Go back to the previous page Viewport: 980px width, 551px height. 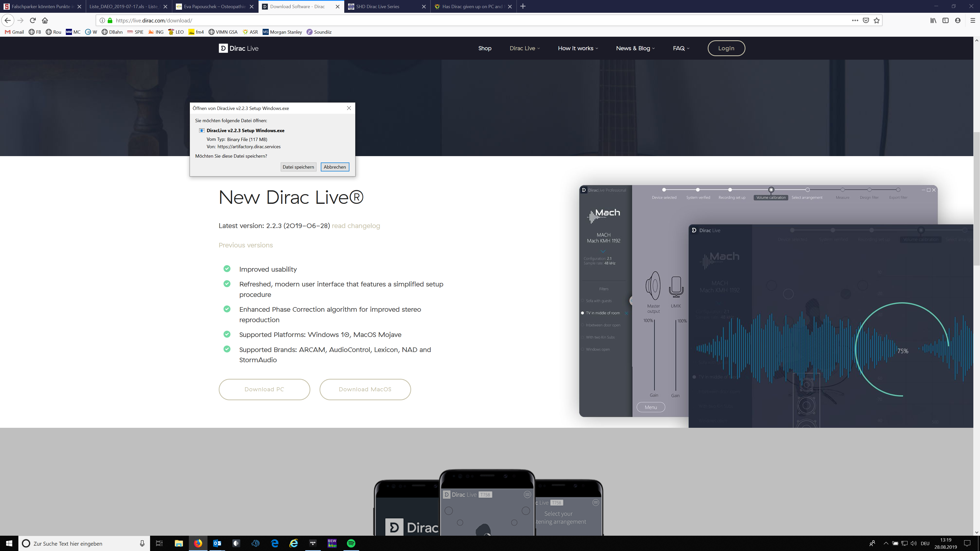click(8, 20)
